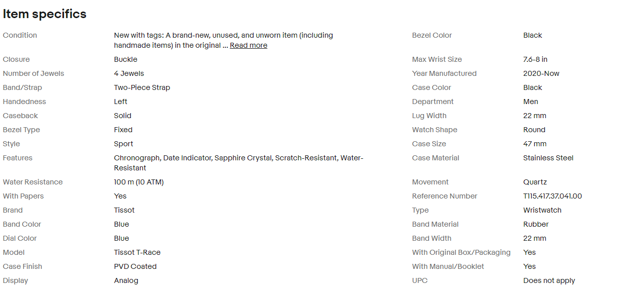The image size is (644, 290).
Task: Click the 100 m (10 ATM) value
Action: tap(139, 182)
